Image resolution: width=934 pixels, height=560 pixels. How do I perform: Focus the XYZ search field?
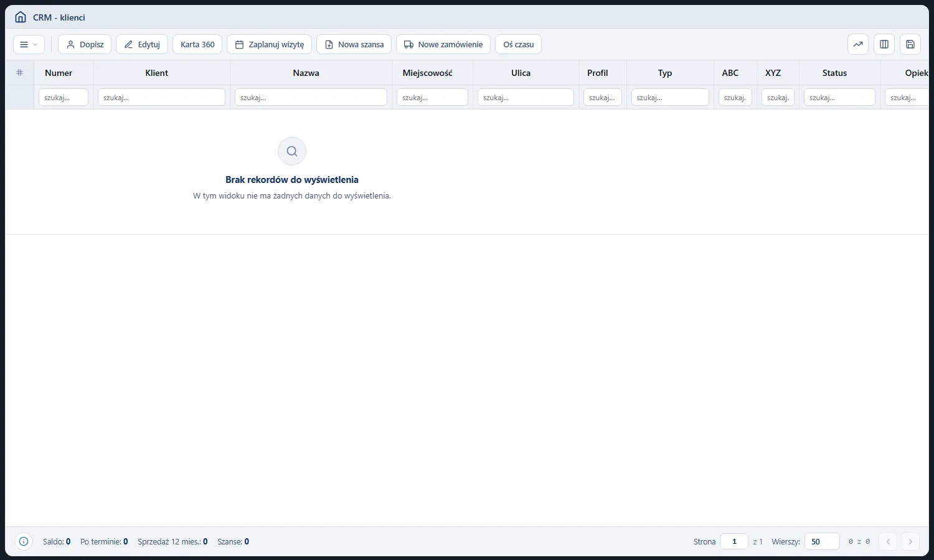(x=778, y=97)
